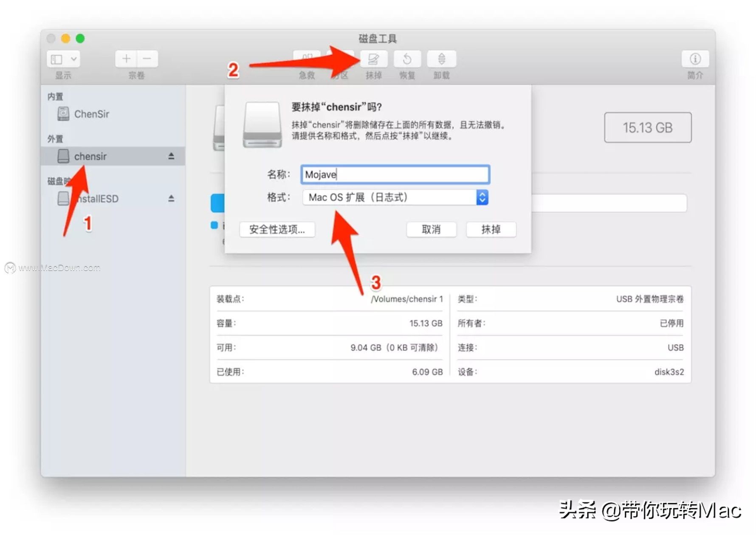Eject the InstallESD disk image
This screenshot has height=535, width=756.
point(171,198)
